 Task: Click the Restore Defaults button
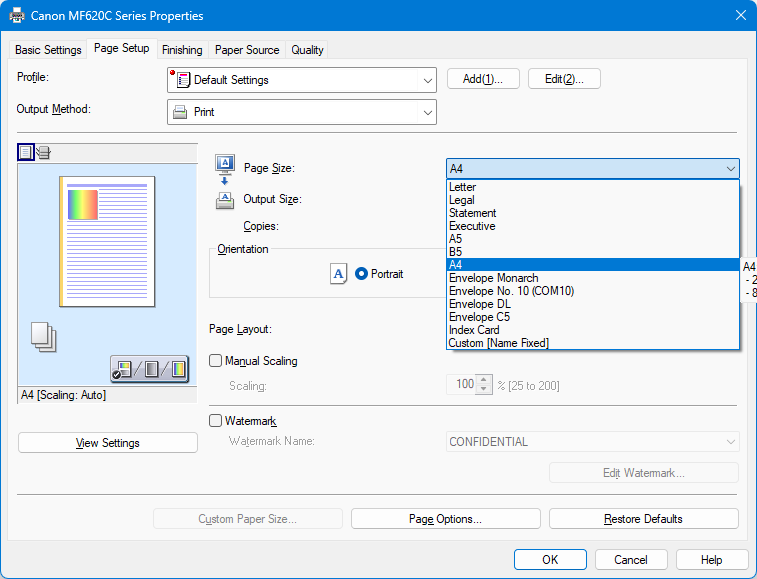coord(643,519)
